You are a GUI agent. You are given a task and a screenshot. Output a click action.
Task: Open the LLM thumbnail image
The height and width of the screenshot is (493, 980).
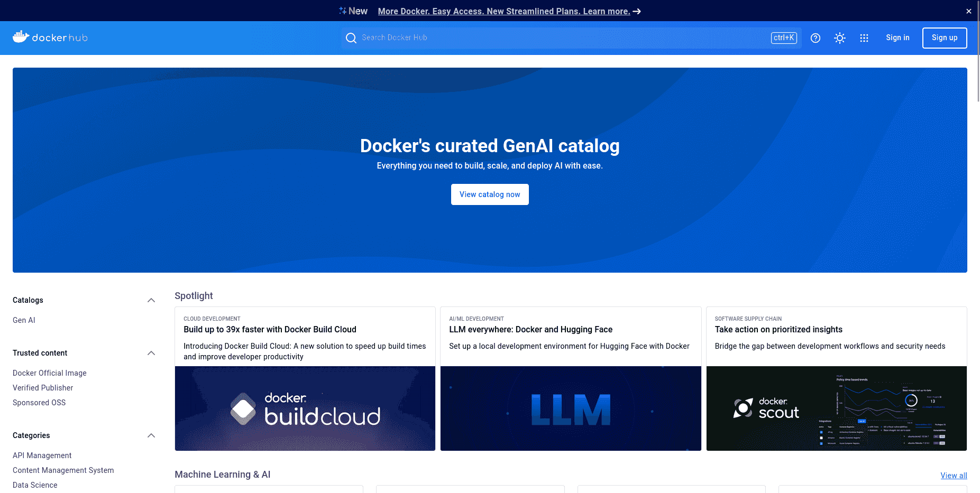[x=571, y=408]
